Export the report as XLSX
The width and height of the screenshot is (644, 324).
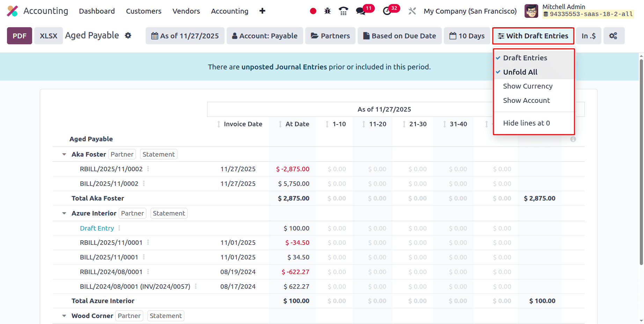[49, 36]
